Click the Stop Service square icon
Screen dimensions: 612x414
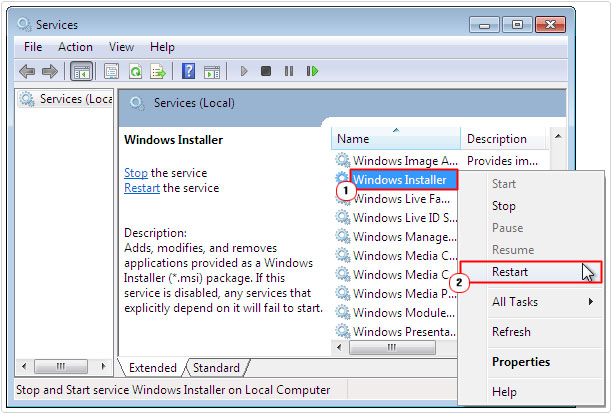pos(266,71)
